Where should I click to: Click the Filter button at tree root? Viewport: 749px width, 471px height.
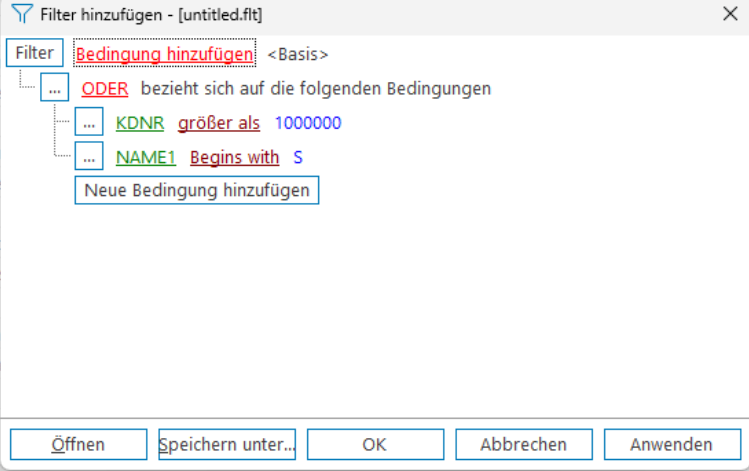pos(35,53)
